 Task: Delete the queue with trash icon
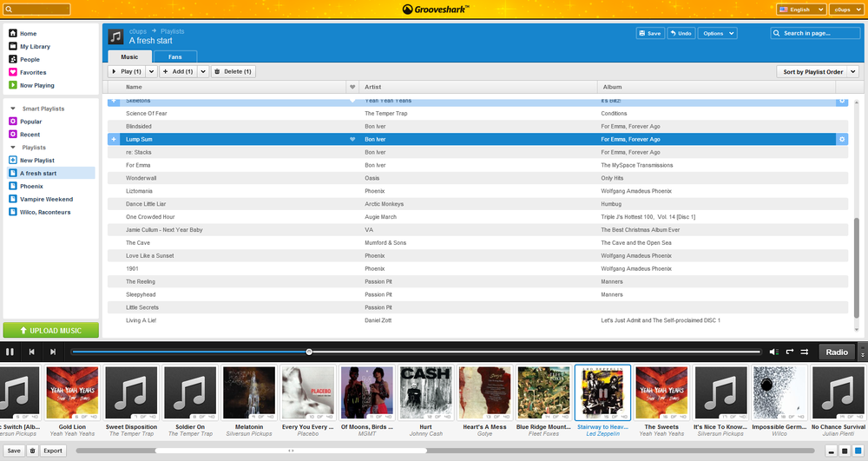point(33,451)
